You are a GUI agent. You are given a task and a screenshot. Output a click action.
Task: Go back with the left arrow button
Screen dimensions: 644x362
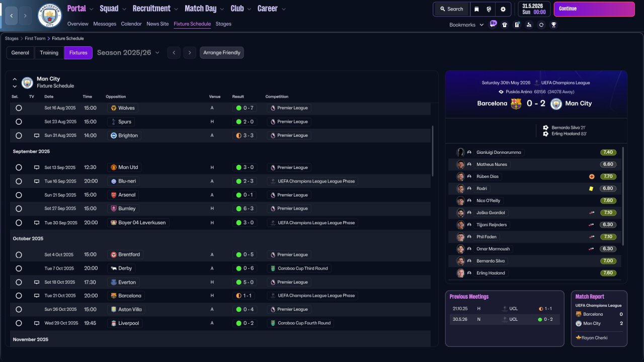pyautogui.click(x=12, y=16)
